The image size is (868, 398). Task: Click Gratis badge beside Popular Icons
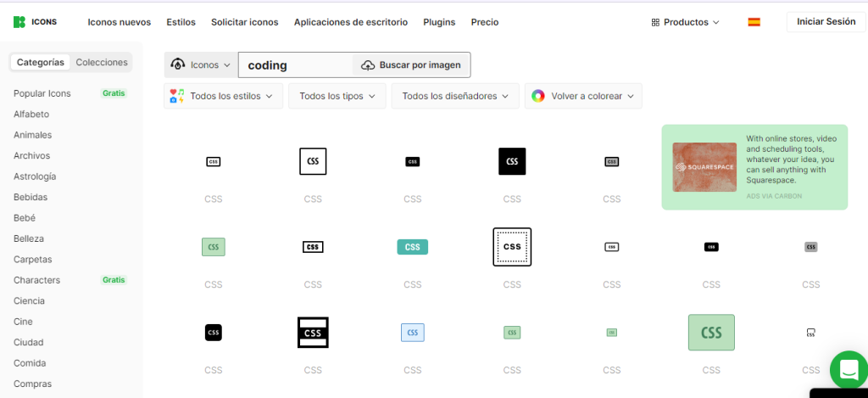[x=114, y=93]
